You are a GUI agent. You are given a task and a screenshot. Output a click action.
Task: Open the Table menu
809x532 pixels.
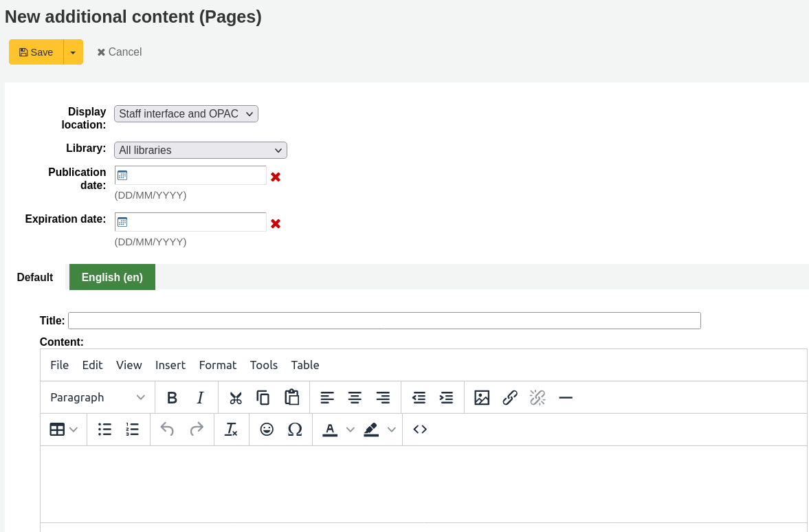tap(305, 366)
